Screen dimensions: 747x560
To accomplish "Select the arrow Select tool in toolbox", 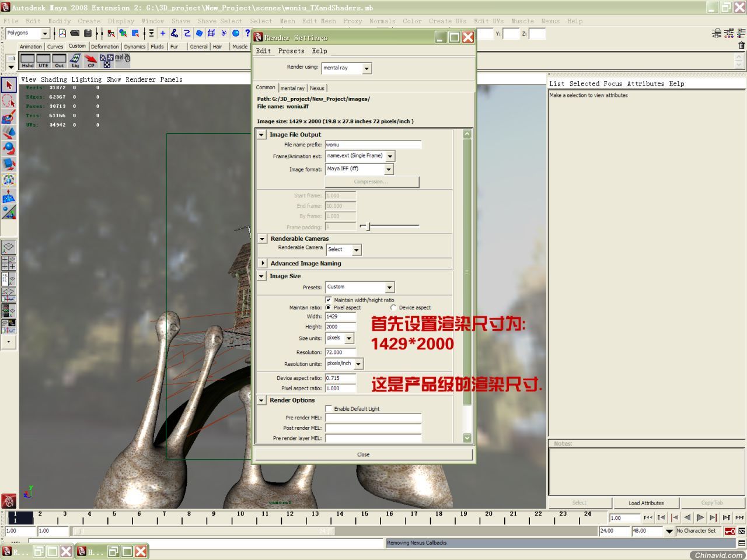I will click(8, 85).
